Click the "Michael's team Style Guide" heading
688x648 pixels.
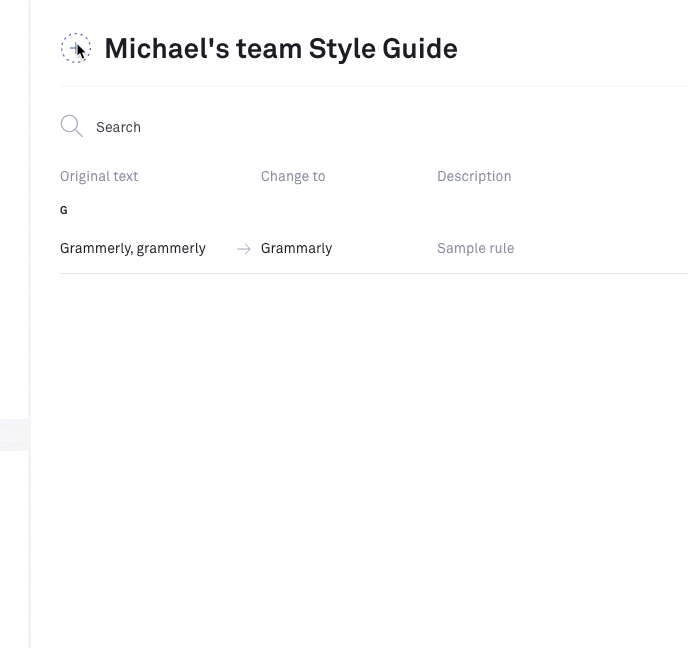280,48
